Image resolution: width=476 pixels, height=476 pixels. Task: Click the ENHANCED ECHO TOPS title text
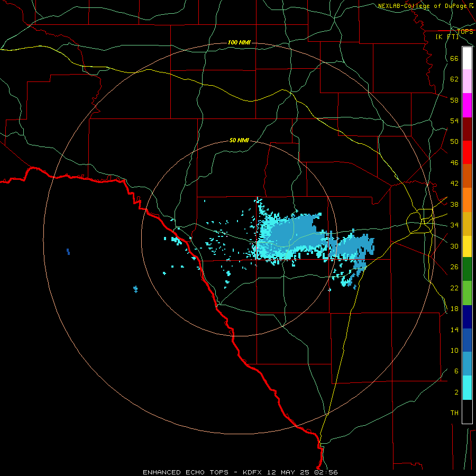click(x=186, y=472)
